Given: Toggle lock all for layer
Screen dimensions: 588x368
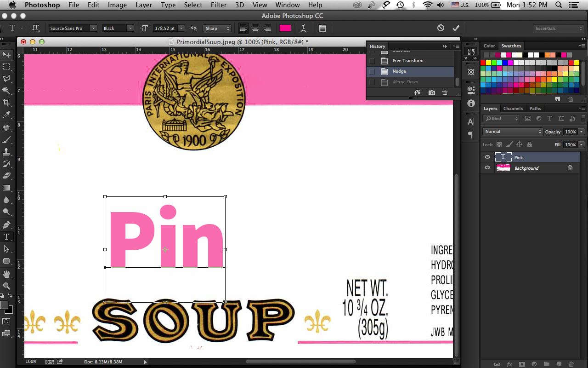Looking at the screenshot, I should point(529,144).
